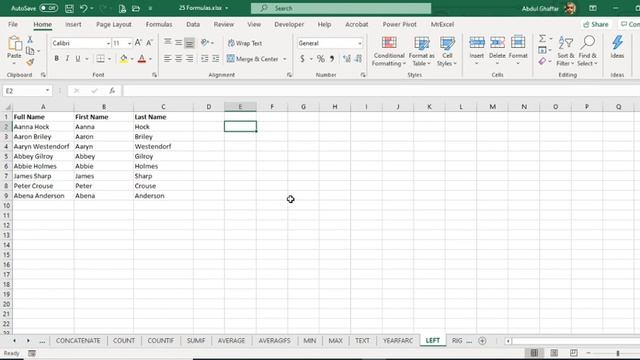Apply the red Font Color swatch

coord(142,59)
